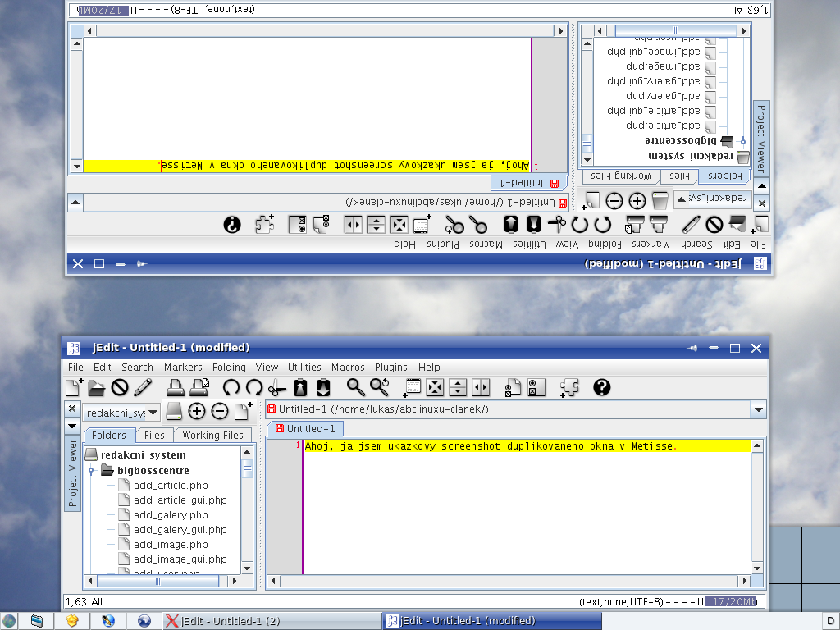This screenshot has height=630, width=840.
Task: Click Help icon in upside-down jEdit toolbar
Action: point(232,225)
